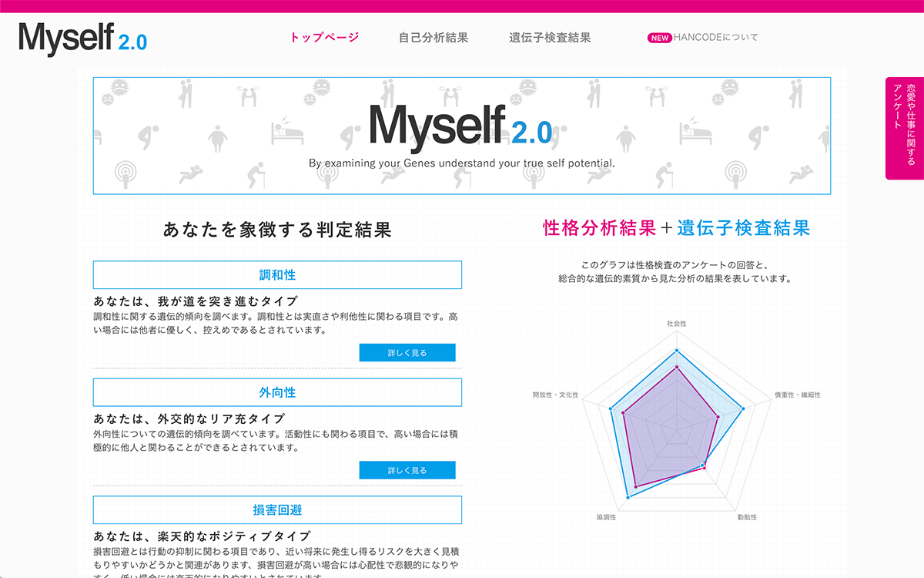Open the 遺伝子検査結果 navigation item

550,38
